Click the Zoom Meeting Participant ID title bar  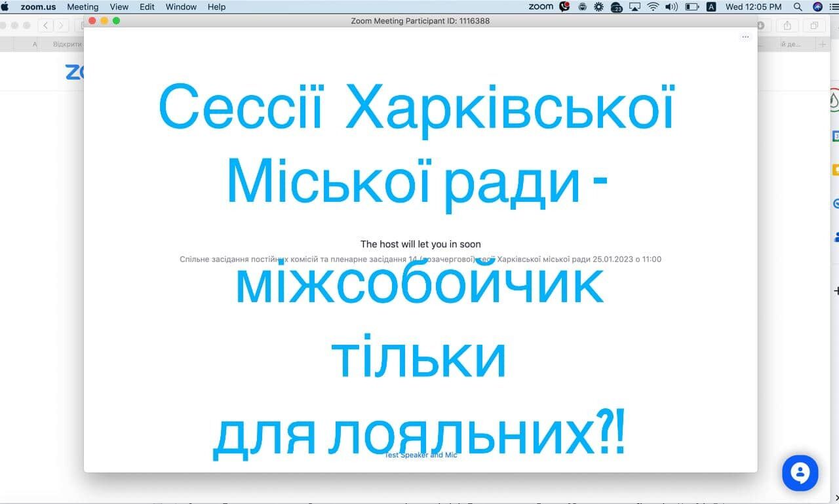pos(420,21)
